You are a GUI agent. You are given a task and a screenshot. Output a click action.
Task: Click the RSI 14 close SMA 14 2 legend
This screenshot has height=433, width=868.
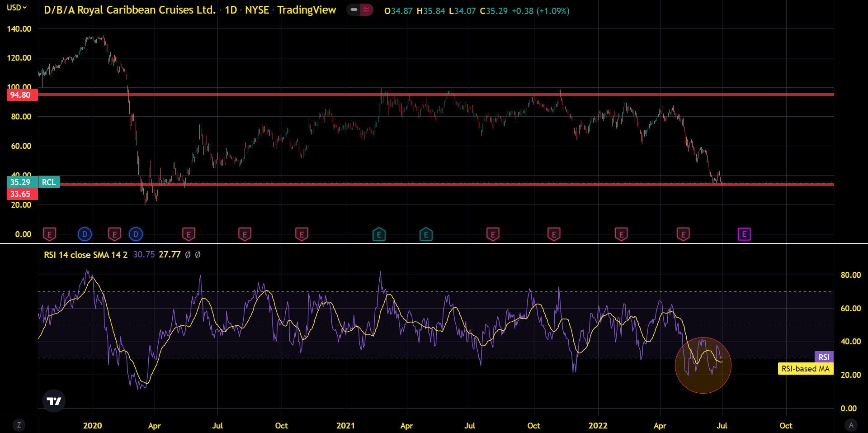click(85, 255)
